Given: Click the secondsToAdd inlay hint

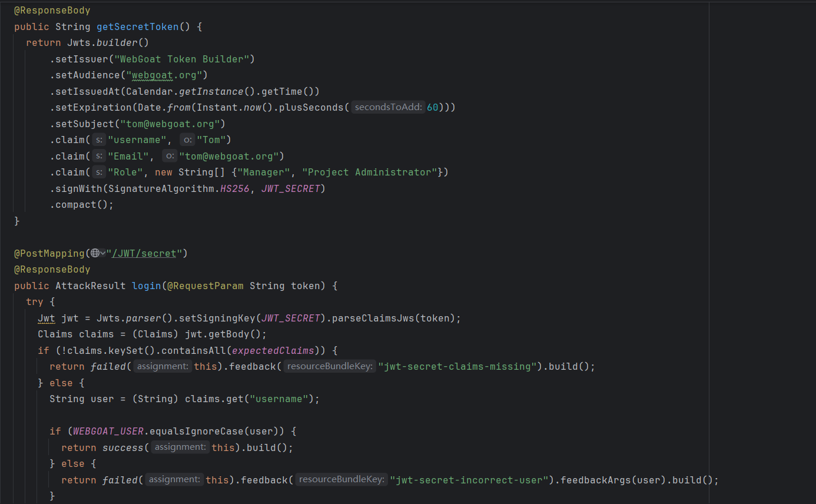Looking at the screenshot, I should click(x=388, y=107).
